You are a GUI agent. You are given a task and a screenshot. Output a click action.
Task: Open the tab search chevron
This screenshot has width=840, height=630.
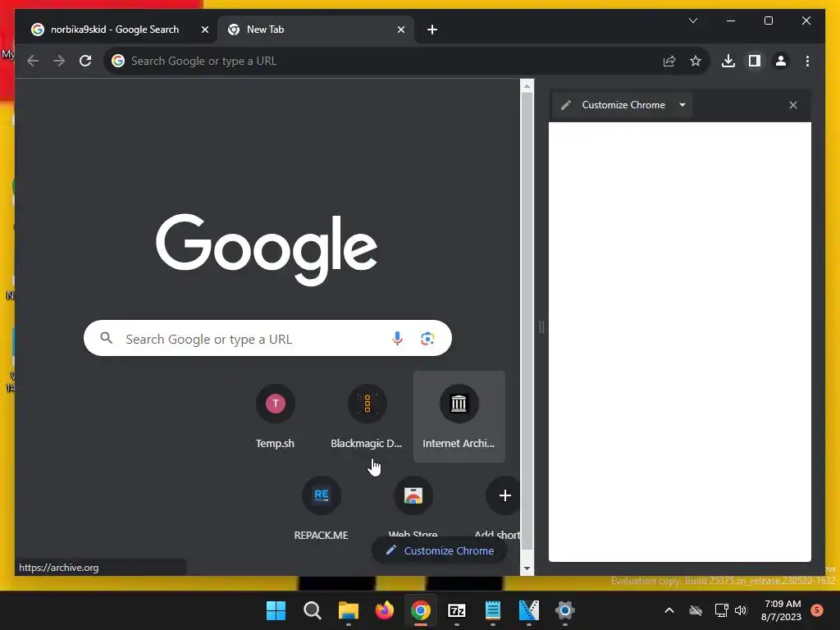(x=692, y=21)
